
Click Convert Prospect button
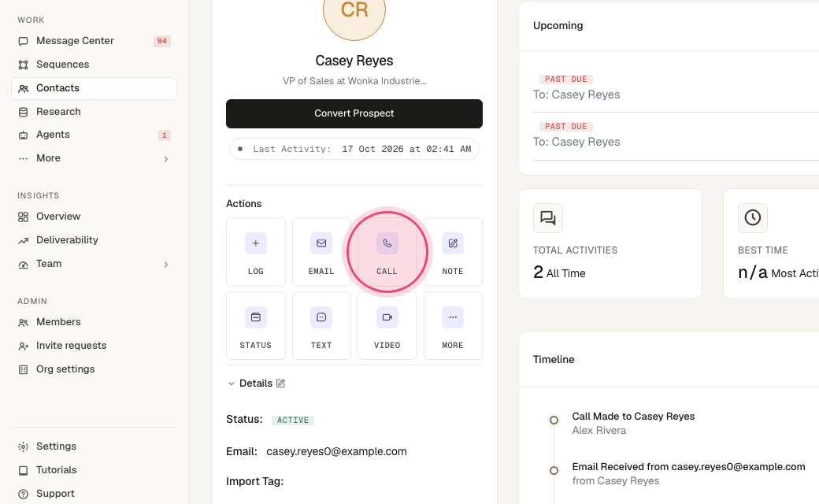point(354,113)
